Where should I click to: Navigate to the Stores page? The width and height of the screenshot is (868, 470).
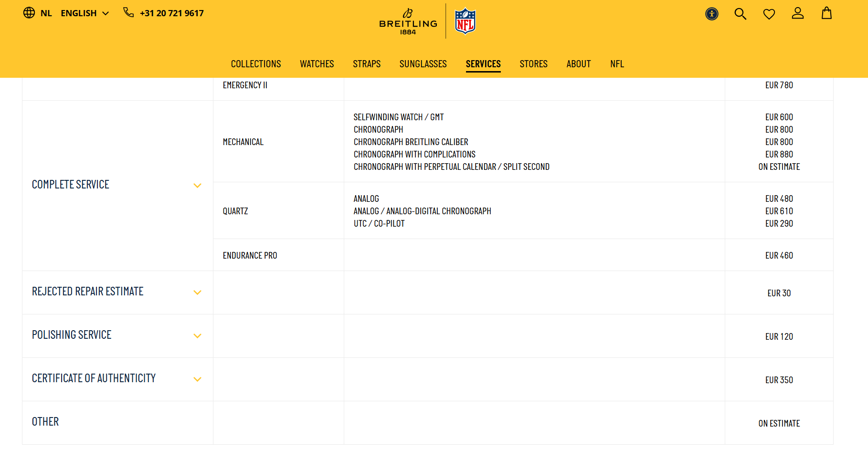point(533,64)
